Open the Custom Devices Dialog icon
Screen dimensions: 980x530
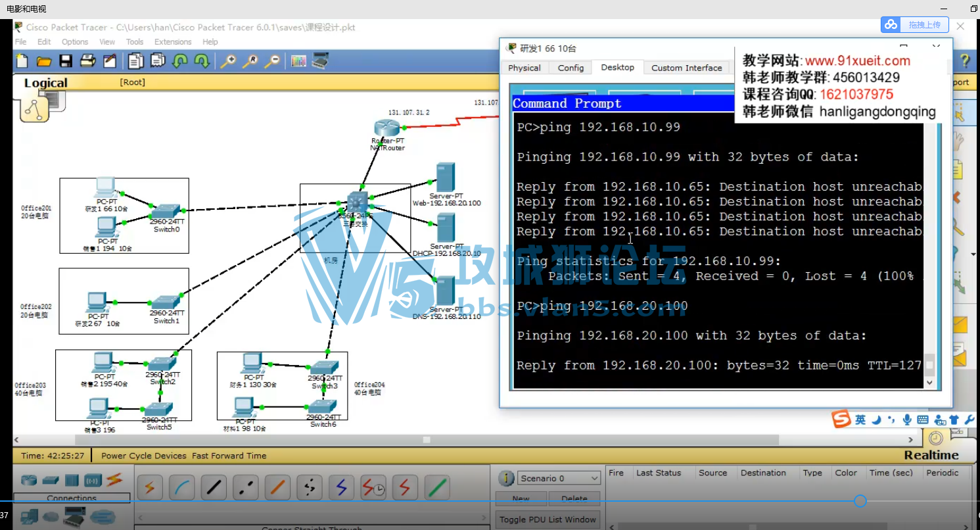320,61
